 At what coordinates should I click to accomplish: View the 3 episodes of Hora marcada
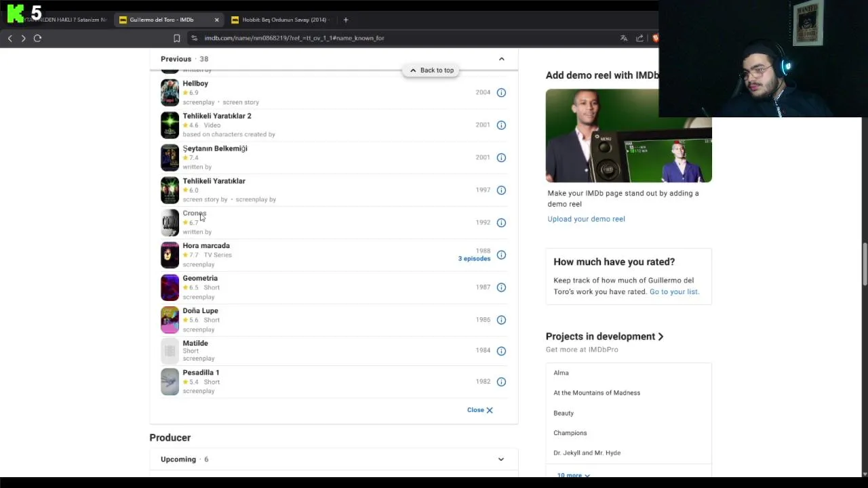[474, 259]
